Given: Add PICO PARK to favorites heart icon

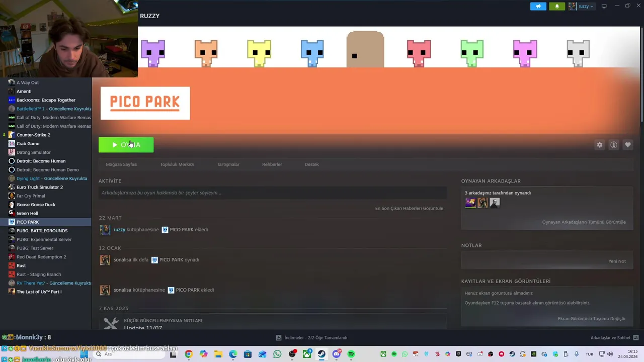Looking at the screenshot, I should pyautogui.click(x=627, y=145).
